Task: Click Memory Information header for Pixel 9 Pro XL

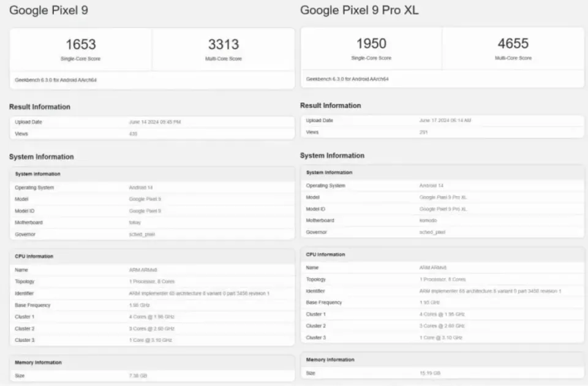Action: [x=330, y=360]
